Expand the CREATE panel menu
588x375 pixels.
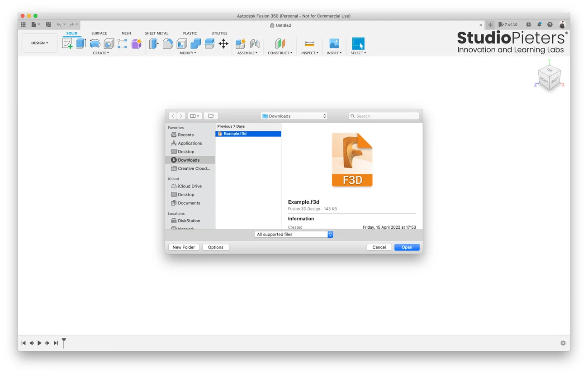[101, 53]
